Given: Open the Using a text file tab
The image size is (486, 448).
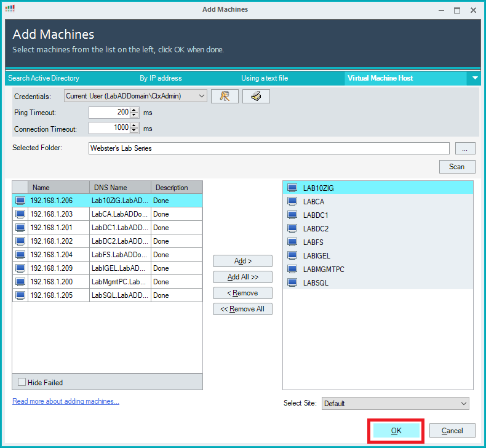Looking at the screenshot, I should pos(265,78).
